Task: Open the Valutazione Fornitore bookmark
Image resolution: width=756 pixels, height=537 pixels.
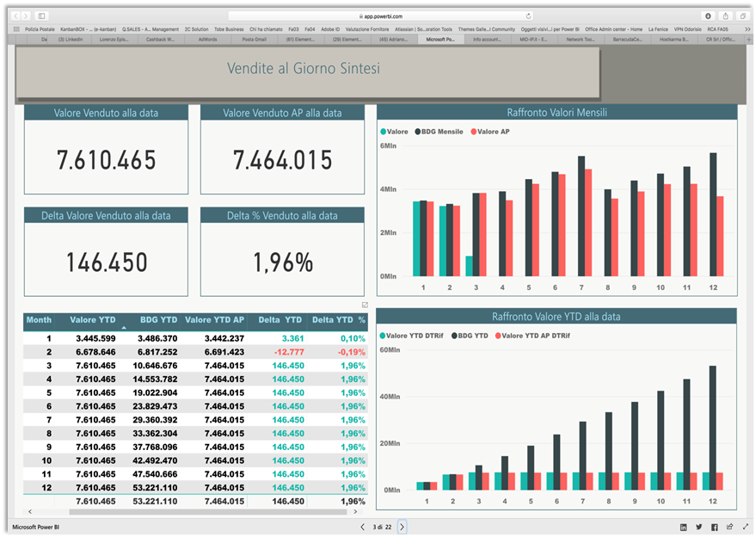Action: pos(367,29)
